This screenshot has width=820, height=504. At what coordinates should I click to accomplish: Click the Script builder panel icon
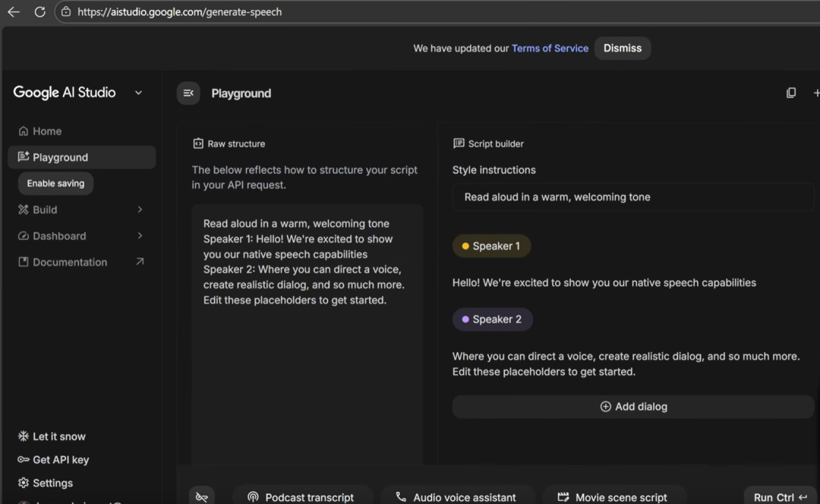click(459, 143)
